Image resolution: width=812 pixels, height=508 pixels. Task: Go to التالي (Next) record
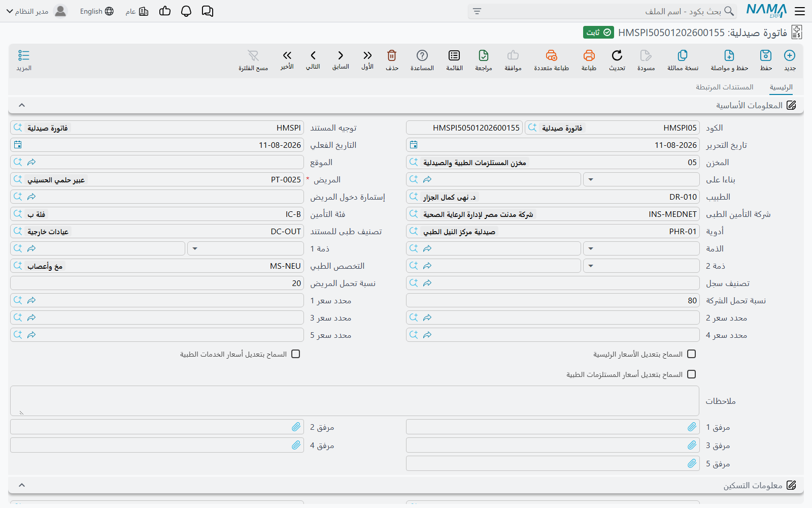pyautogui.click(x=313, y=55)
